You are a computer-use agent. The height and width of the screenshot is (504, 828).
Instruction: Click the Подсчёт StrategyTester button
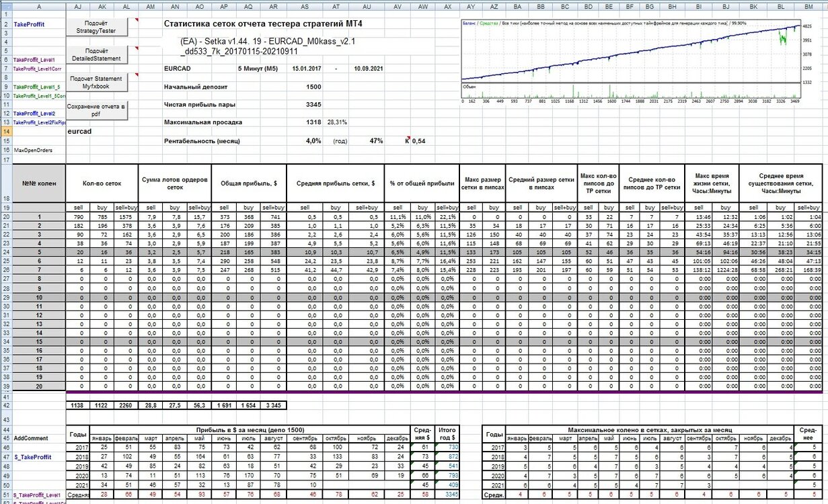point(97,26)
